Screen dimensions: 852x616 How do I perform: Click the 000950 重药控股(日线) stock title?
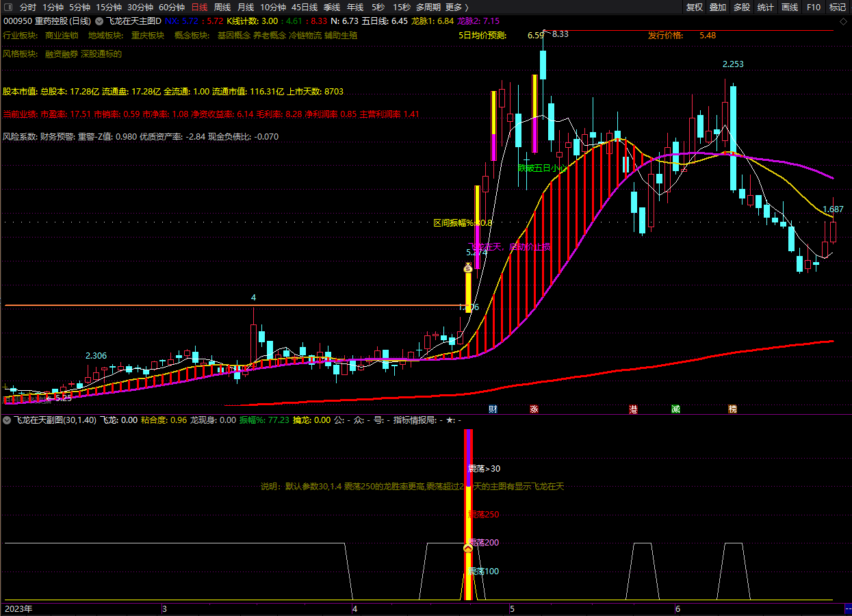[47, 21]
